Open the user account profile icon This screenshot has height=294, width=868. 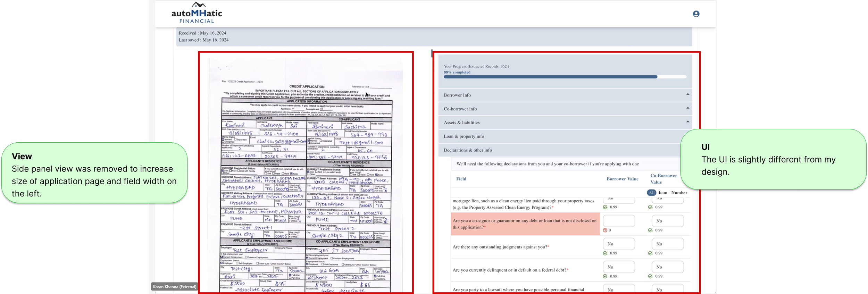(696, 14)
